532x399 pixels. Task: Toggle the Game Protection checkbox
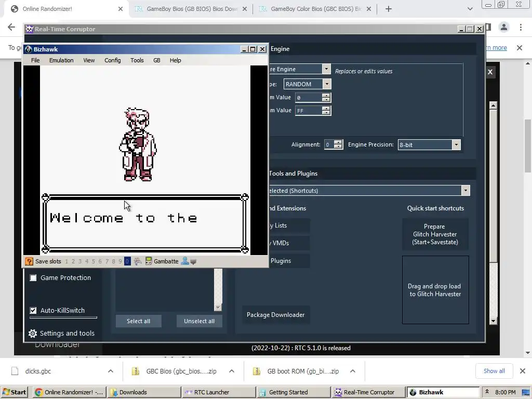33,278
